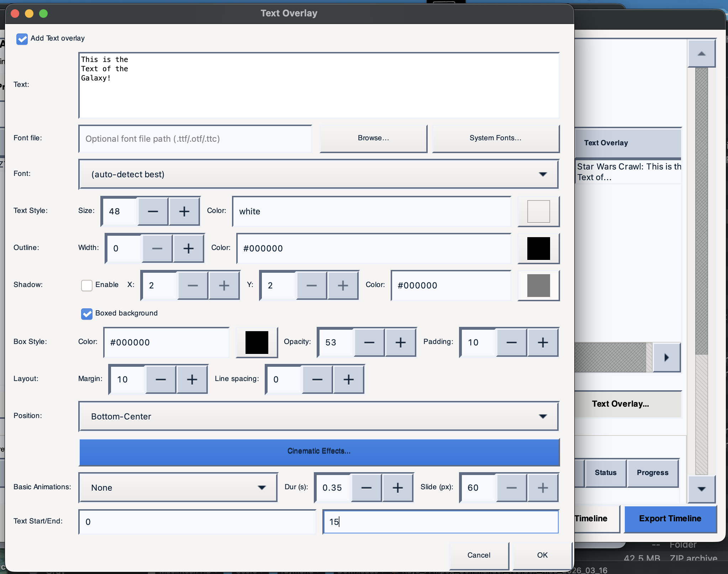Decrease outline width with minus button
This screenshot has width=728, height=574.
tap(157, 249)
